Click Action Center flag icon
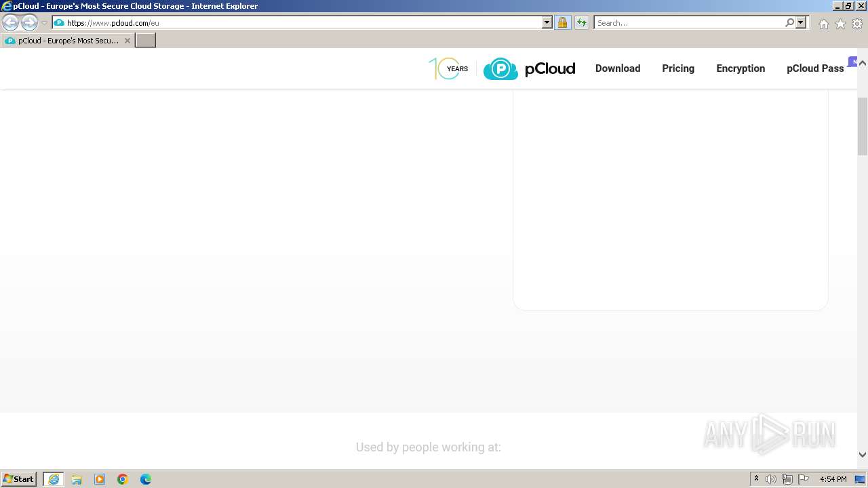This screenshot has height=488, width=868. point(804,479)
